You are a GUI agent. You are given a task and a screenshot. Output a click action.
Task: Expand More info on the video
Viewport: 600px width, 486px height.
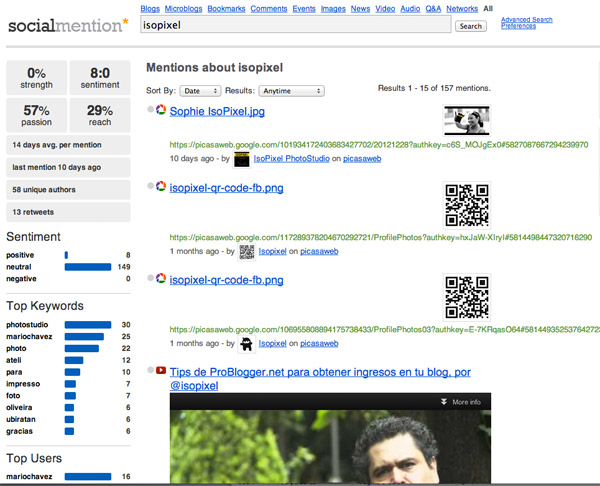[x=461, y=402]
